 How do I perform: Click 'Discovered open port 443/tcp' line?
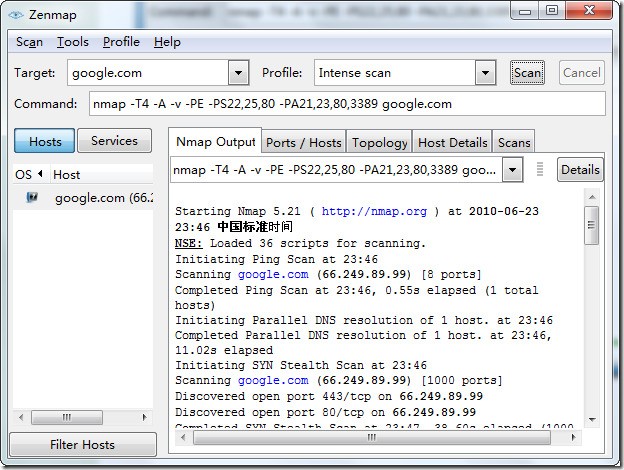click(329, 396)
